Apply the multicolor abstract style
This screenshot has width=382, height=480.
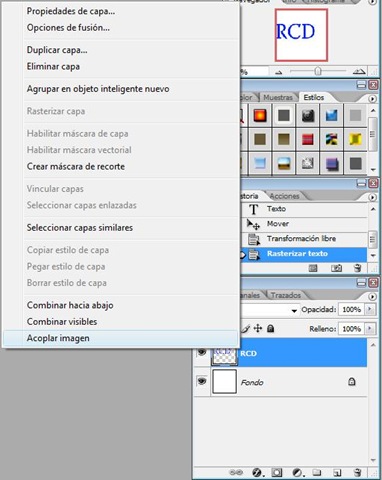[x=331, y=139]
